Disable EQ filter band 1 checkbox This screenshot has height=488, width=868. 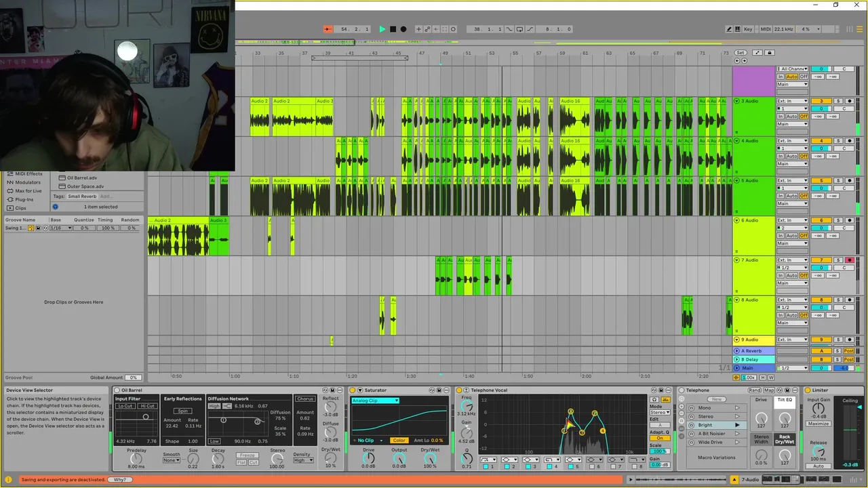pyautogui.click(x=486, y=466)
